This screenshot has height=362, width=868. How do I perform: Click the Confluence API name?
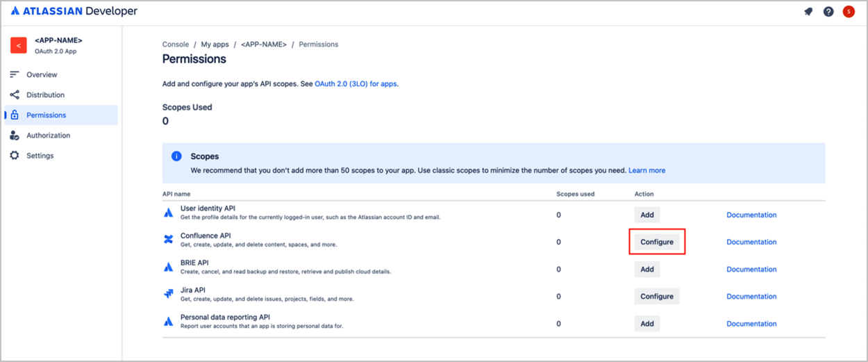[x=206, y=236]
